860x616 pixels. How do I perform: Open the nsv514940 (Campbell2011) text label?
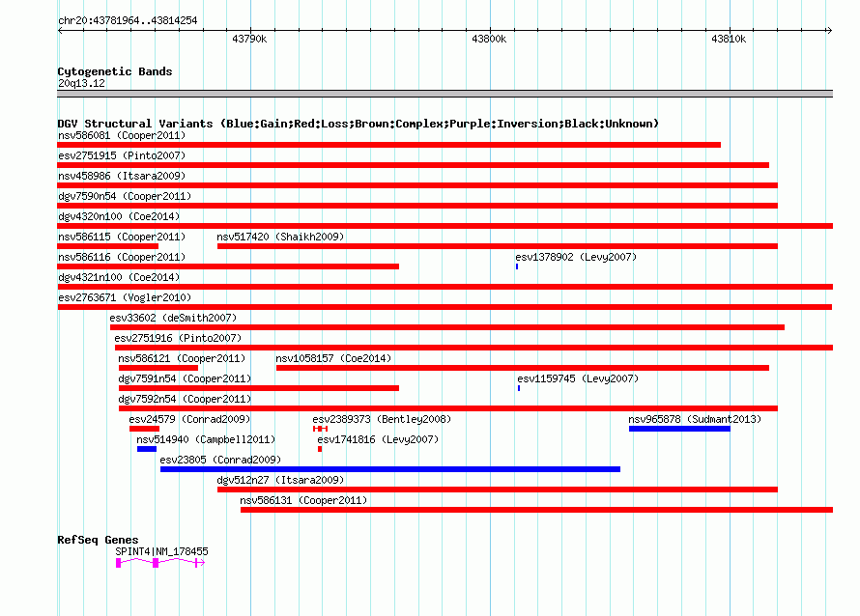(x=206, y=439)
